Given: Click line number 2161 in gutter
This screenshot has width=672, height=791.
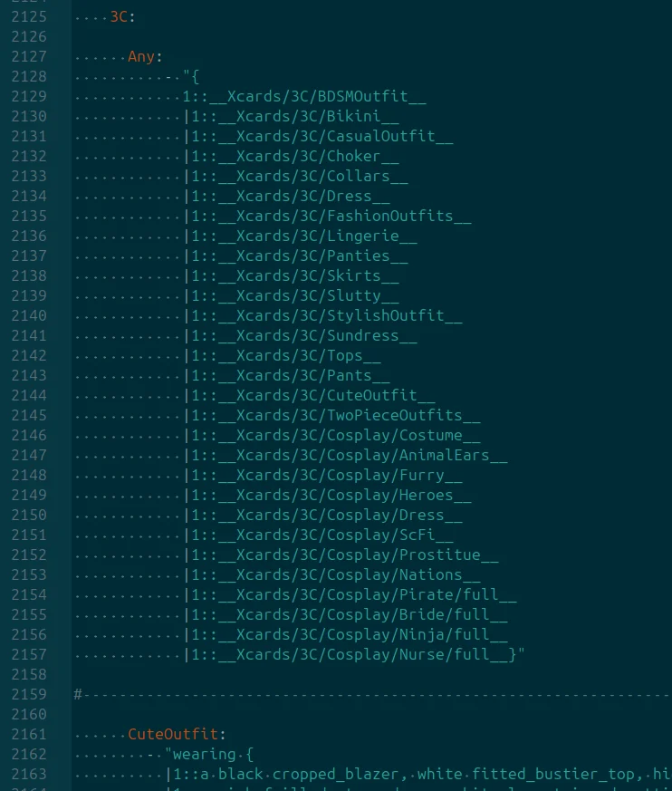Looking at the screenshot, I should pos(29,735).
